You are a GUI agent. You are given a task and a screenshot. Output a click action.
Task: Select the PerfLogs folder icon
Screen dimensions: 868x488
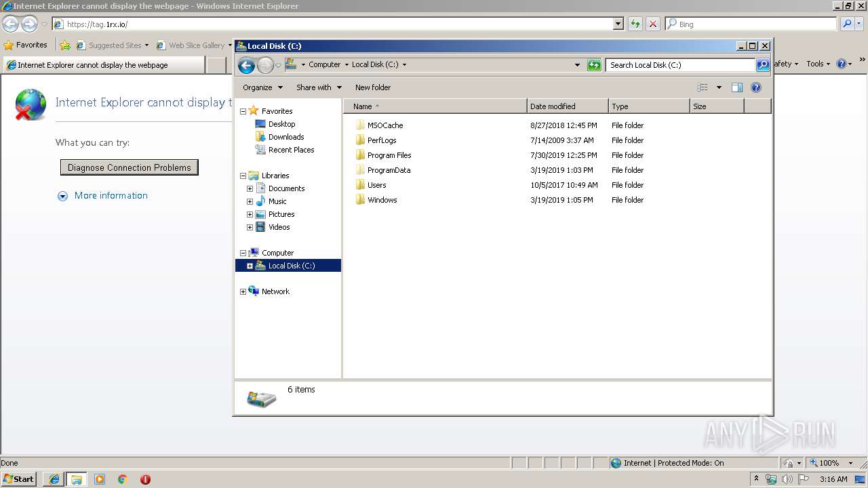360,140
